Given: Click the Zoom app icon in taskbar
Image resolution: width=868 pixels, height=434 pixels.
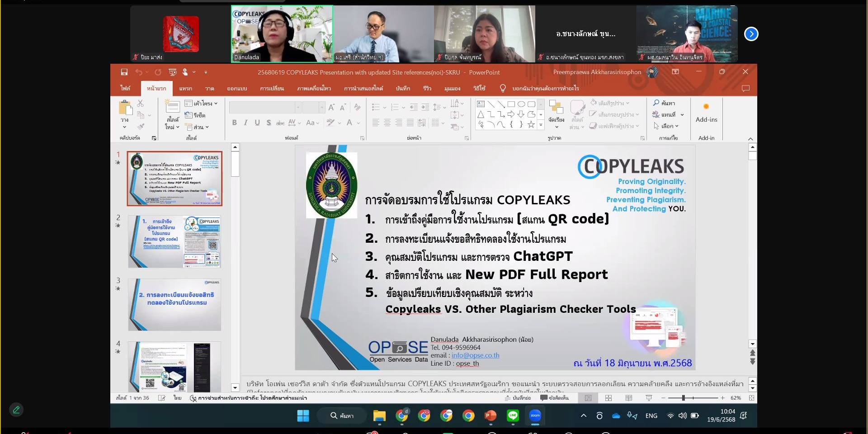Looking at the screenshot, I should coord(535,415).
